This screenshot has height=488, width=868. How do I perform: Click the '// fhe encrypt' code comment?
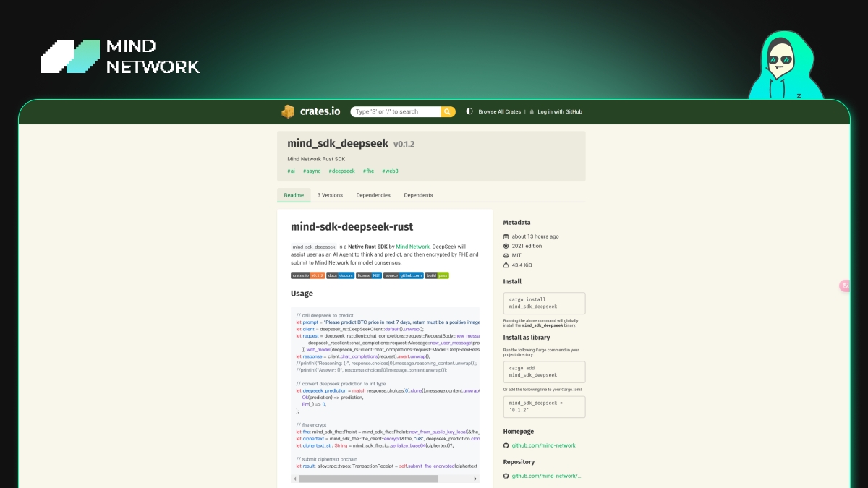(311, 425)
